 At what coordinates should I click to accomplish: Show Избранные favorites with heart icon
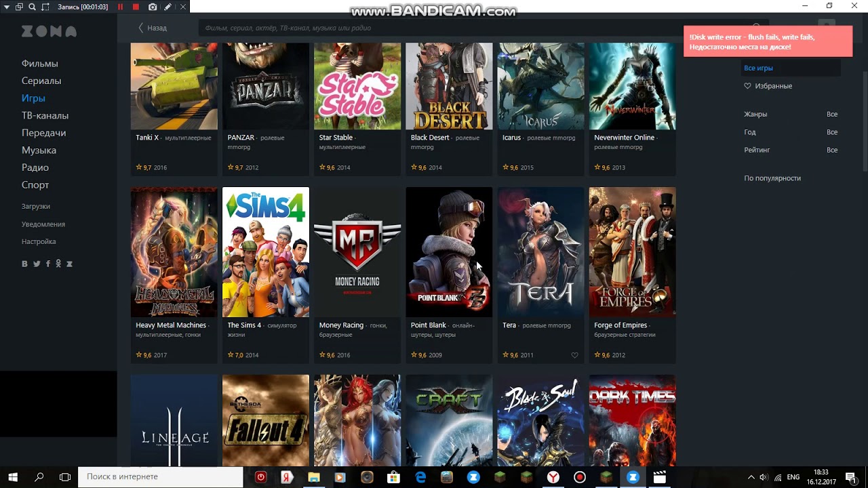768,86
